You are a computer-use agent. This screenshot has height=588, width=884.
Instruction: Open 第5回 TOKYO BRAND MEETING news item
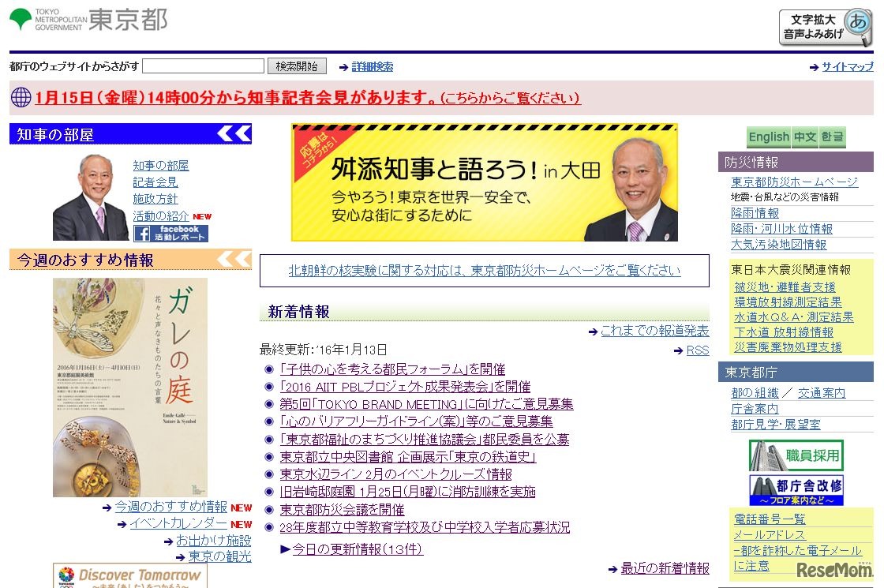[426, 404]
